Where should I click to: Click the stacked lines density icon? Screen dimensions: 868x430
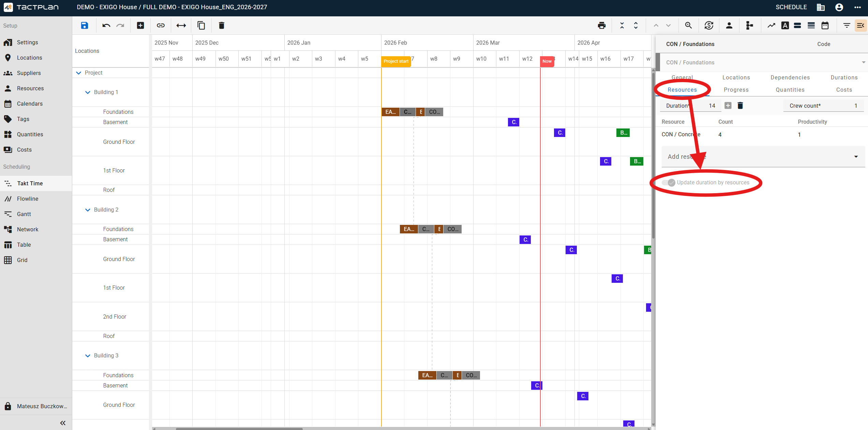811,25
